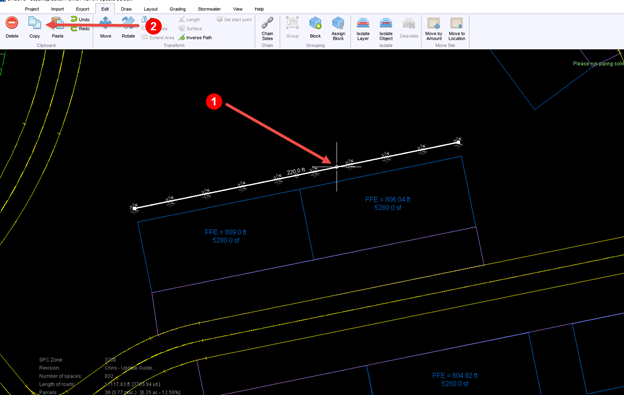624x395 pixels.
Task: Click the Paste clipboard icon
Action: tap(57, 23)
